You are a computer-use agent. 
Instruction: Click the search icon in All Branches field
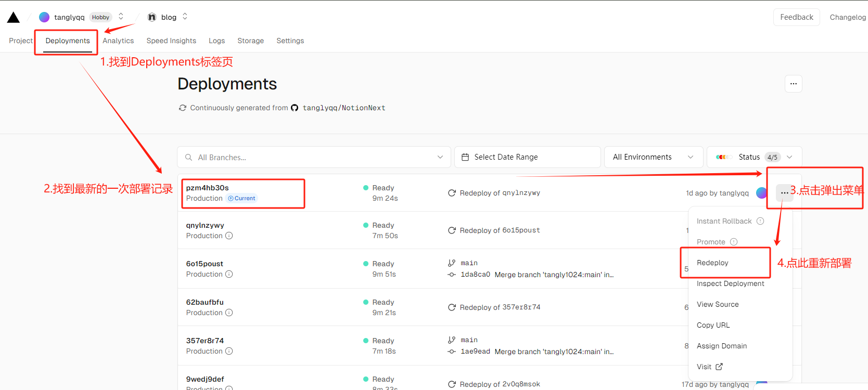point(189,157)
